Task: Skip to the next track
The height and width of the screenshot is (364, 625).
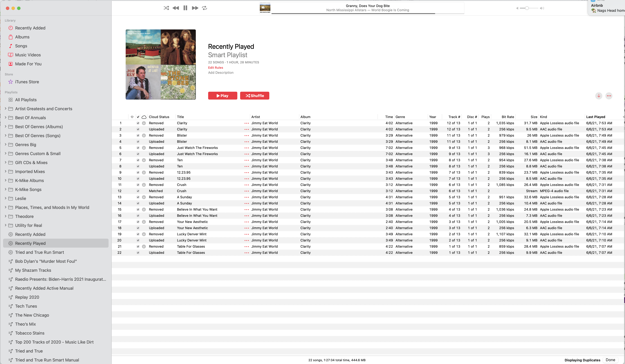Action: point(195,8)
